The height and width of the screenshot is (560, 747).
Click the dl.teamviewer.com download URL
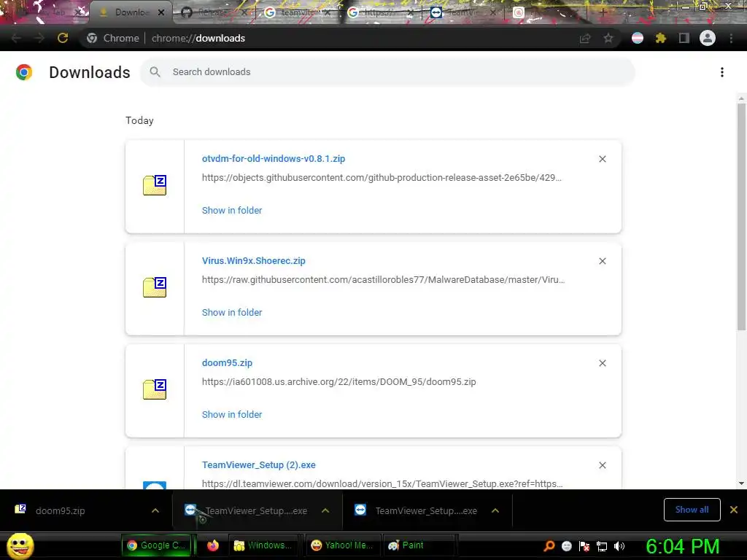pyautogui.click(x=382, y=483)
